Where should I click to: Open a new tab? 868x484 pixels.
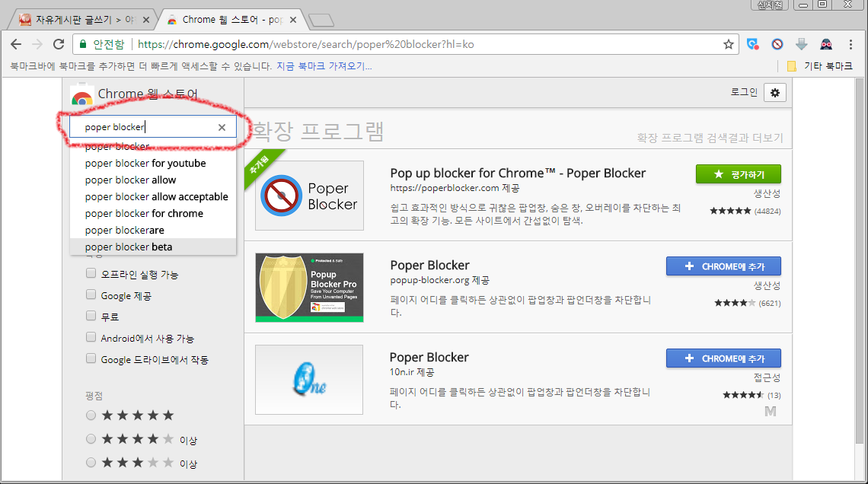coord(321,21)
